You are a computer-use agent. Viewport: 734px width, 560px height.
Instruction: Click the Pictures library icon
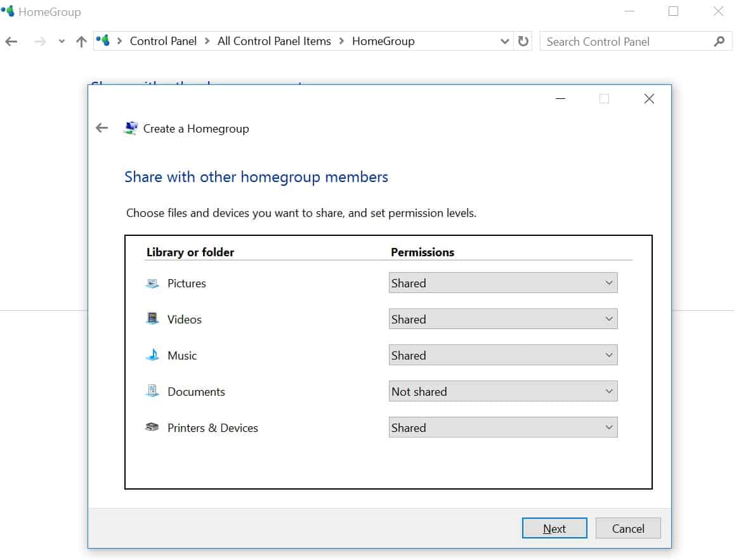point(152,283)
